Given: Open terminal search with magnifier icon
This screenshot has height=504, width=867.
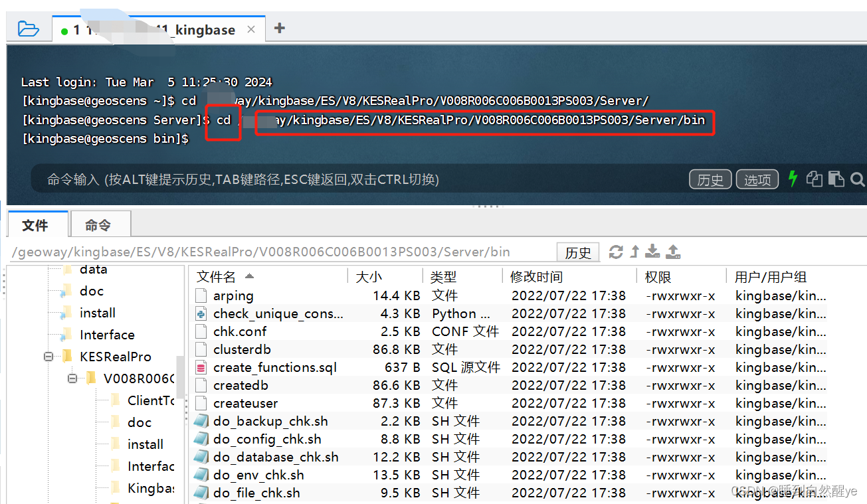Looking at the screenshot, I should pos(858,179).
